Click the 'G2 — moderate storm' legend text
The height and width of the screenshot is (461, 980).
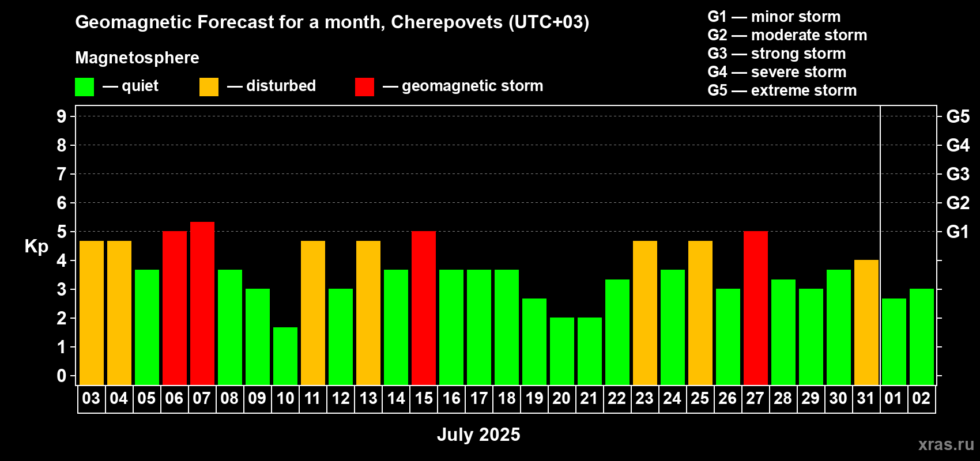coord(787,35)
